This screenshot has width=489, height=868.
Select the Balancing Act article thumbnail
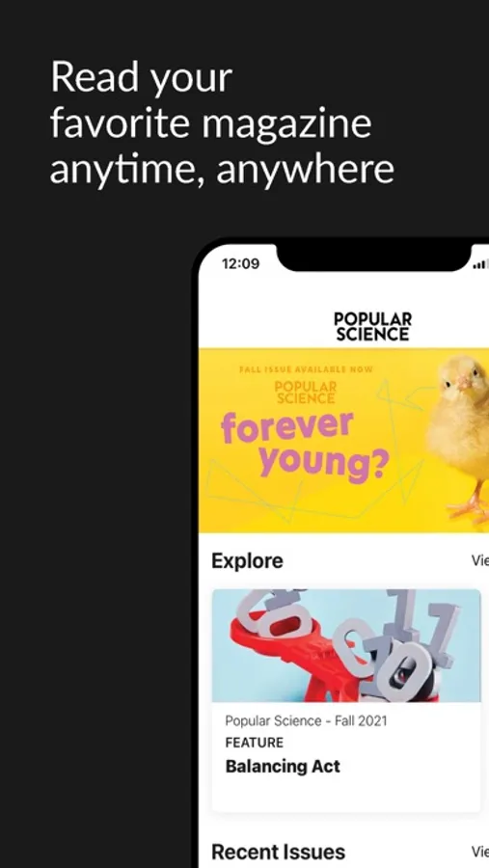point(346,645)
